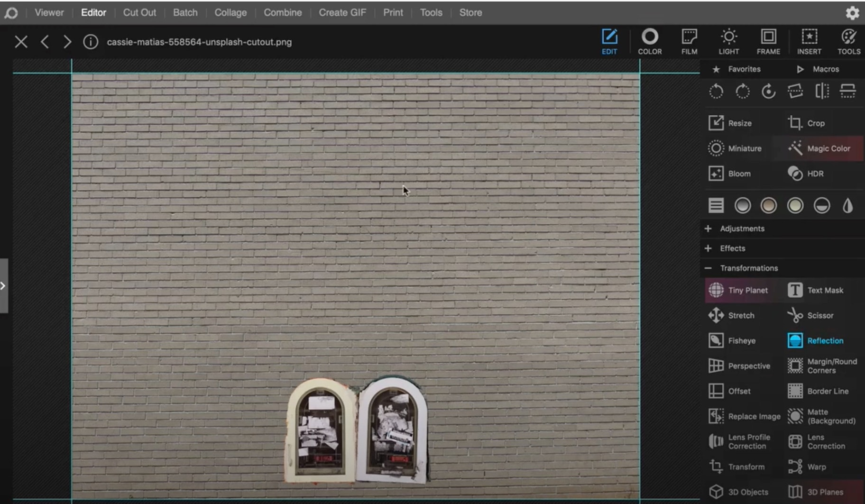Viewport: 865px width, 504px height.
Task: Open the image info icon
Action: pos(91,42)
